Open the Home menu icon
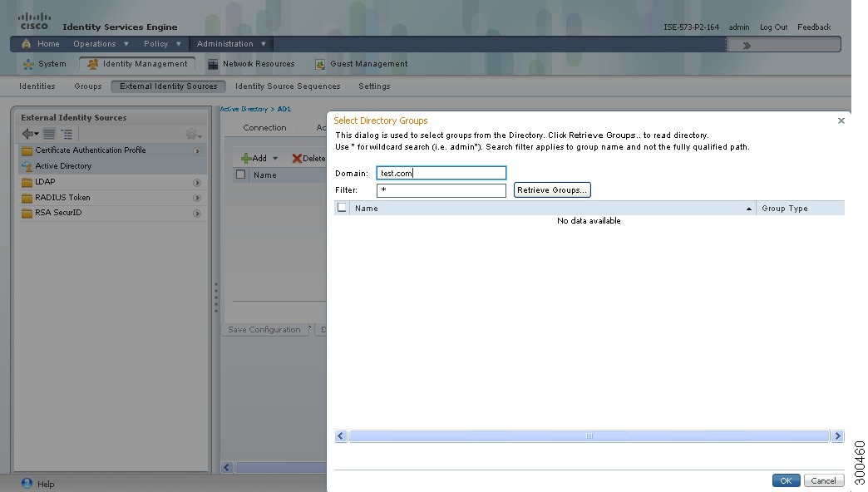868x492 pixels. (26, 44)
